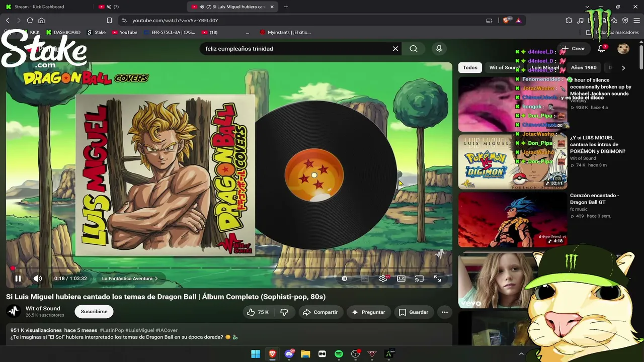Image resolution: width=644 pixels, height=362 pixels.
Task: Open Windows Start menu
Action: coord(256,354)
